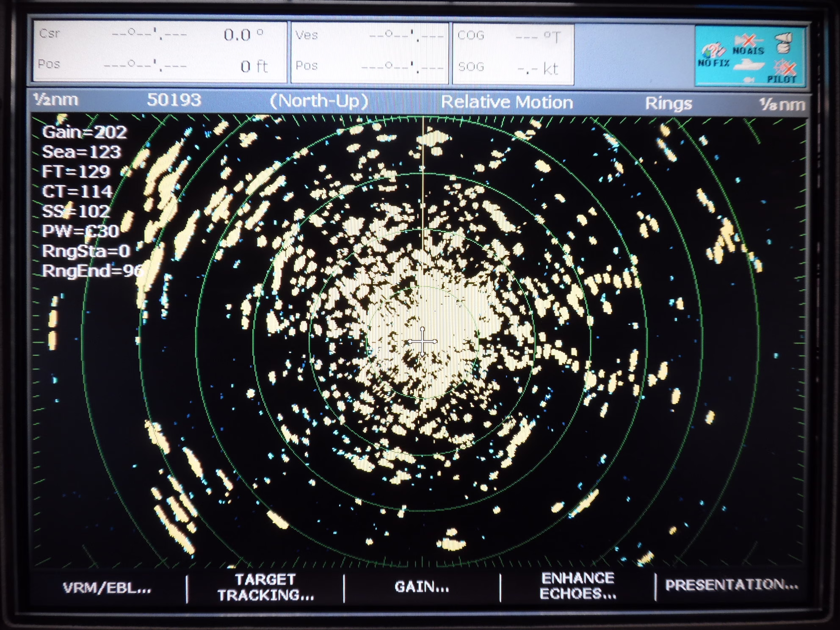This screenshot has width=840, height=630.
Task: Click the PW=C30 readout
Action: pos(80,231)
